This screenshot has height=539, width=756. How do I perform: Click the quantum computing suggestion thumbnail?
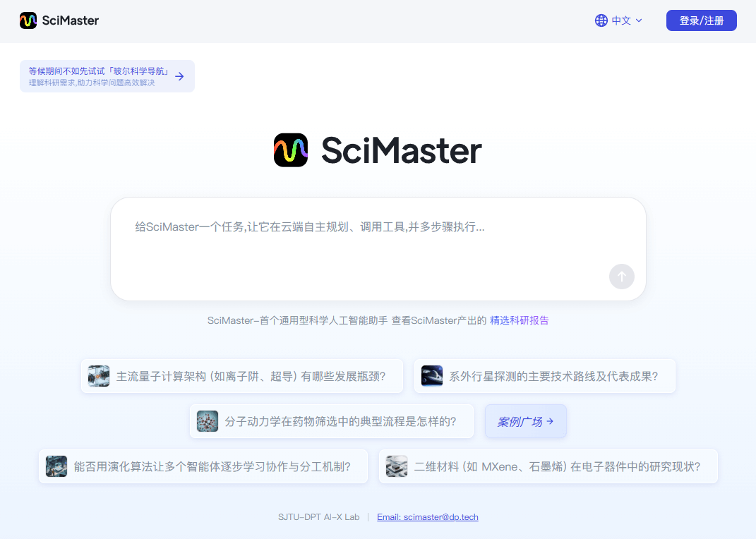tap(99, 376)
